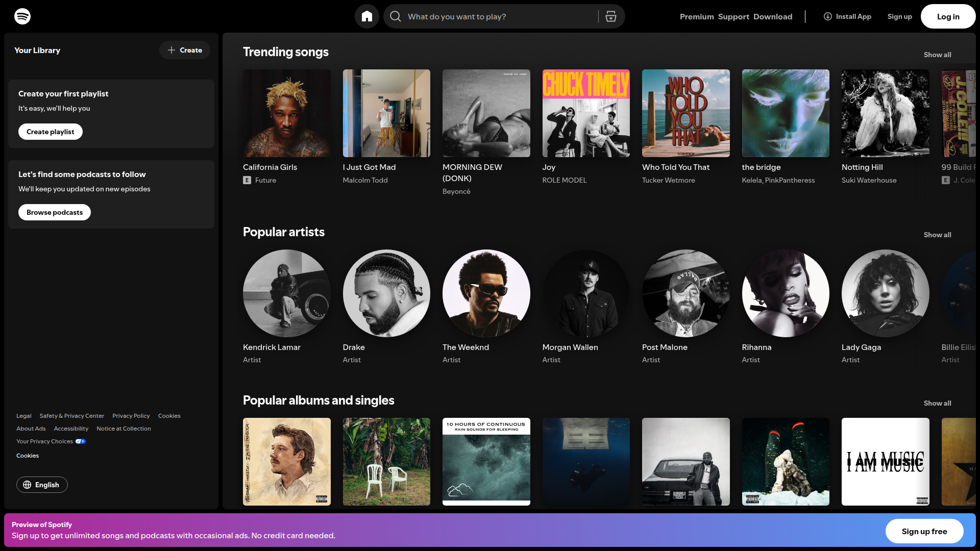The image size is (980, 551).
Task: Open Notting Hill cover art
Action: tap(886, 113)
